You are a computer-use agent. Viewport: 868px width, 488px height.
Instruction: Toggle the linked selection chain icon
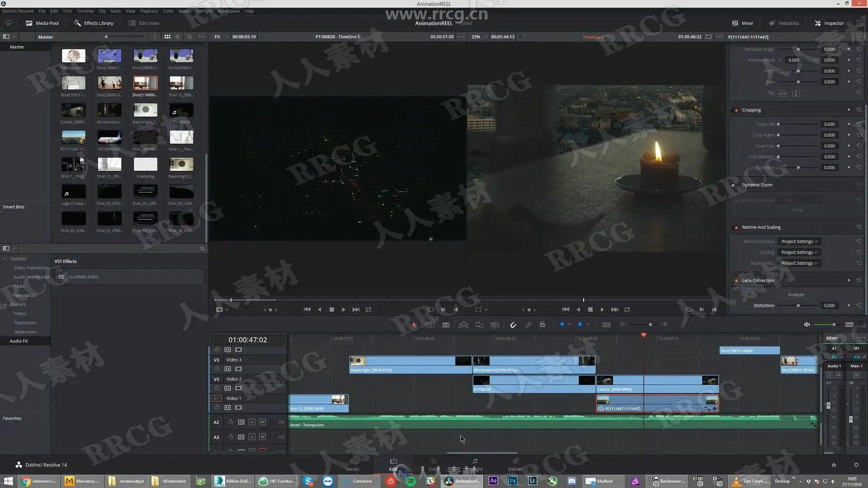528,324
